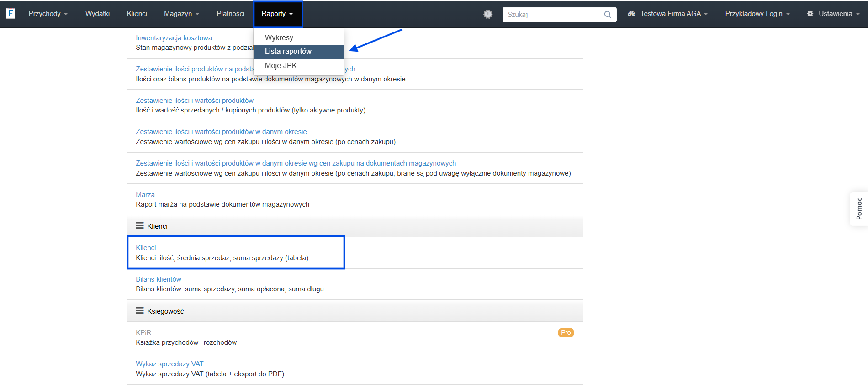Open the KPiR report link
This screenshot has width=868, height=385.
[x=143, y=333]
